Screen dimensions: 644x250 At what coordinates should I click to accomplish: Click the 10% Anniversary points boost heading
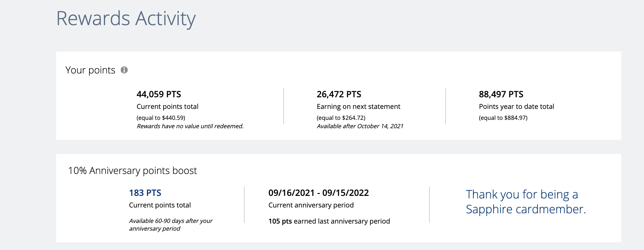[x=132, y=170]
